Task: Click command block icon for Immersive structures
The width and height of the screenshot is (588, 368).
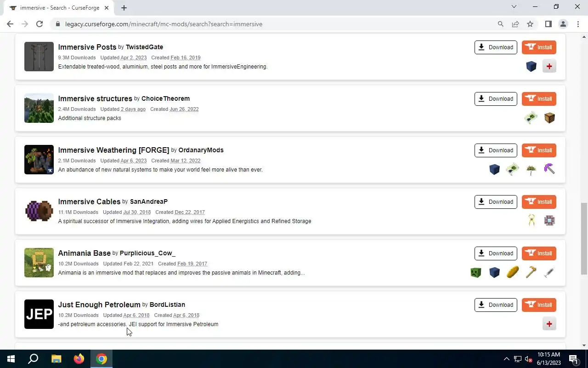Action: pyautogui.click(x=549, y=118)
